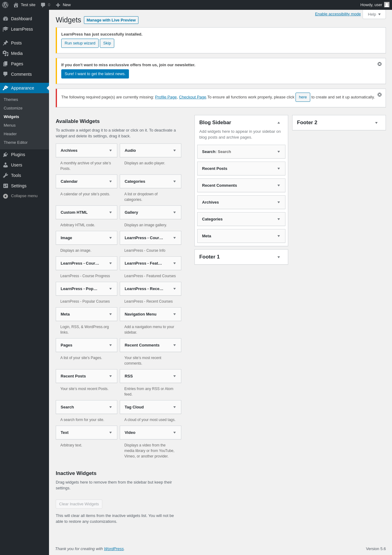Expand the Archives available widget
Image resolution: width=392 pixels, height=555 pixels.
click(x=111, y=151)
